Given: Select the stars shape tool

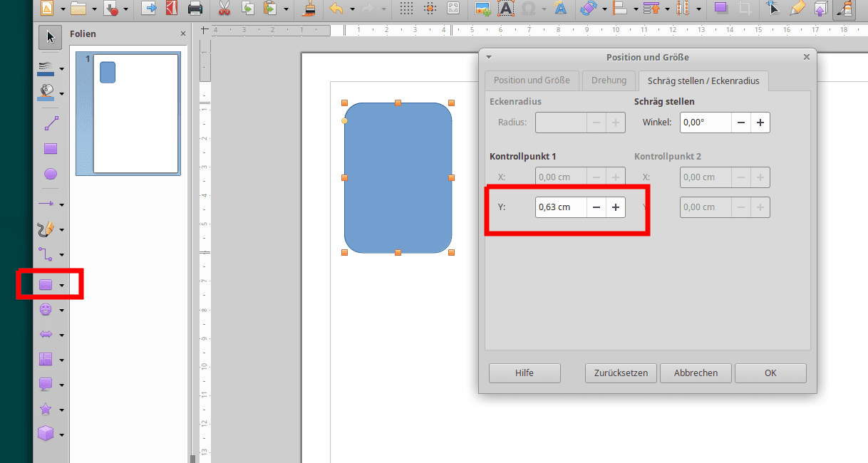Looking at the screenshot, I should 46,410.
